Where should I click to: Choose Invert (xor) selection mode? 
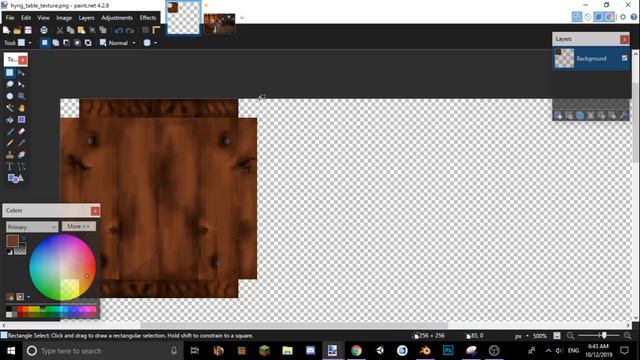(88, 43)
